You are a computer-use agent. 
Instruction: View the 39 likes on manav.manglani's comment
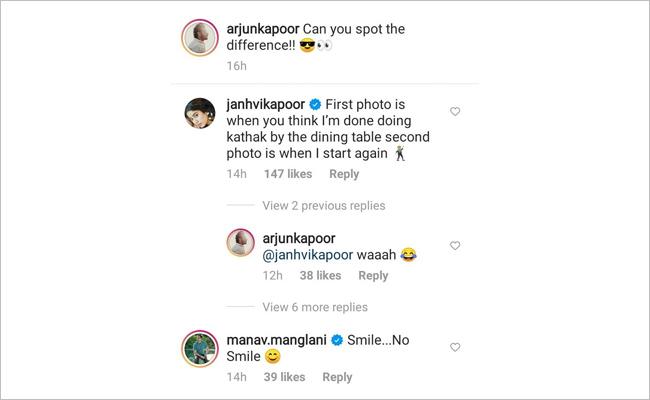(x=285, y=377)
